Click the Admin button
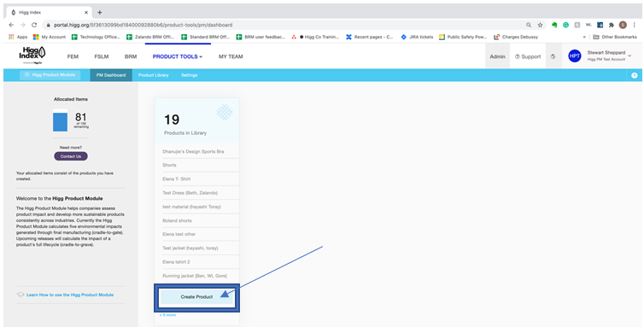 497,56
